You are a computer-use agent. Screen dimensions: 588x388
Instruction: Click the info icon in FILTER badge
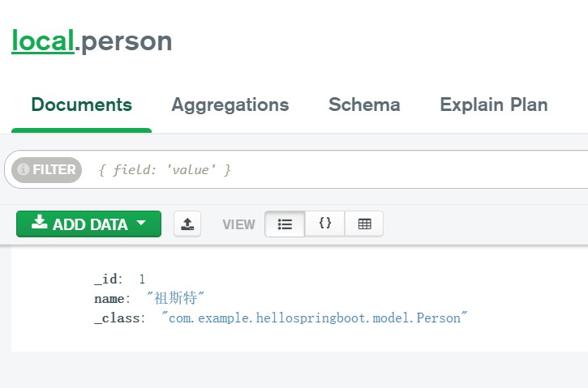24,170
